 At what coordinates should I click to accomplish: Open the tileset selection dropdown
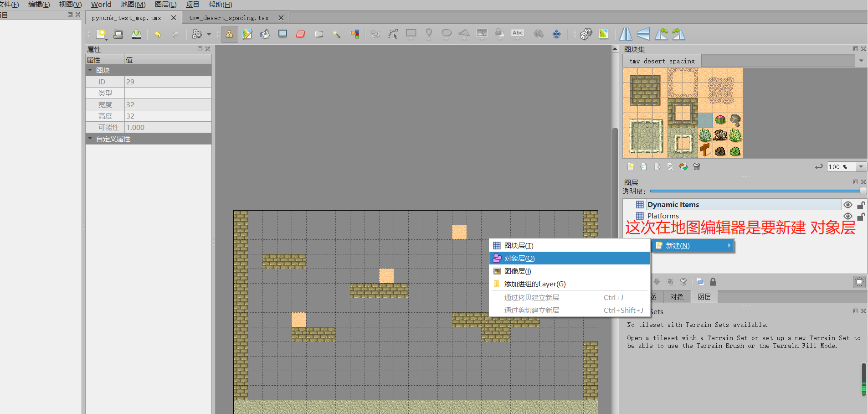(x=861, y=60)
